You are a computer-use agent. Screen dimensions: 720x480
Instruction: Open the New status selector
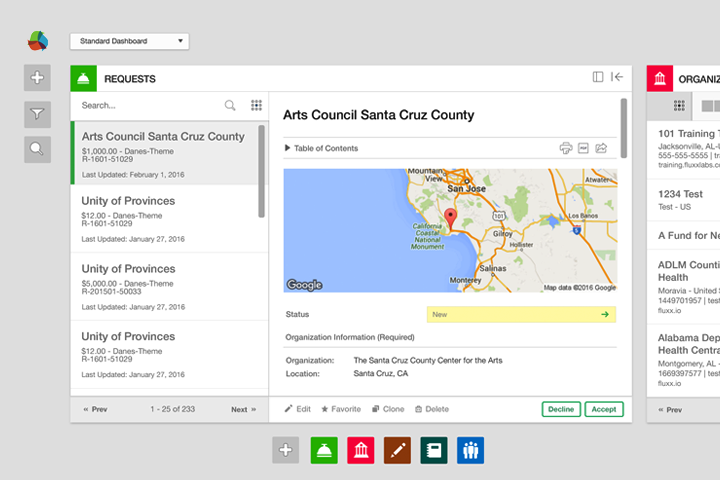click(x=521, y=314)
